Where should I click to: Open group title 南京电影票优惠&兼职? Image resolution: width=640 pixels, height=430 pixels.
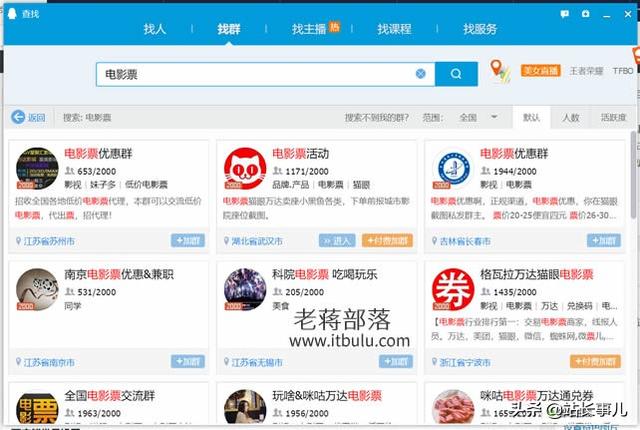click(119, 274)
